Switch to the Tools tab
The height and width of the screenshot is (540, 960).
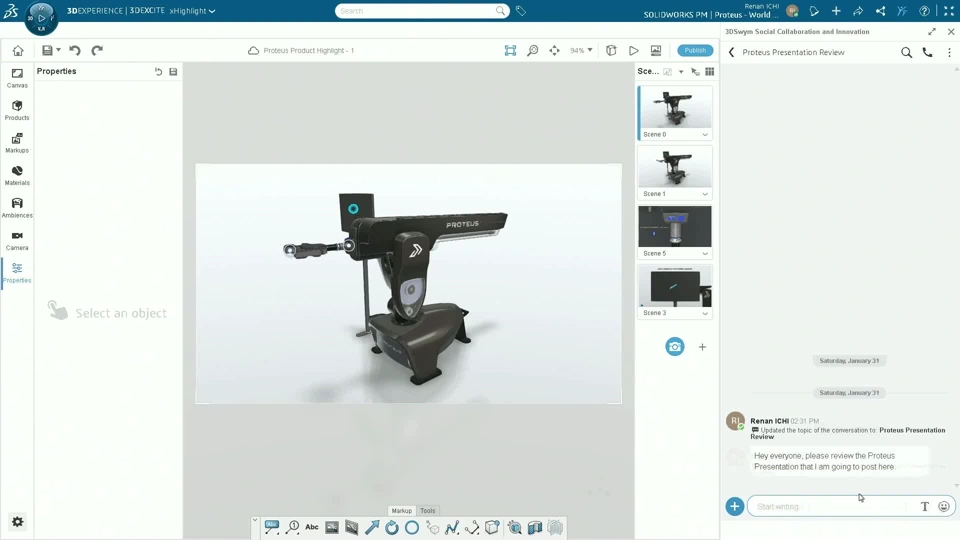point(427,511)
